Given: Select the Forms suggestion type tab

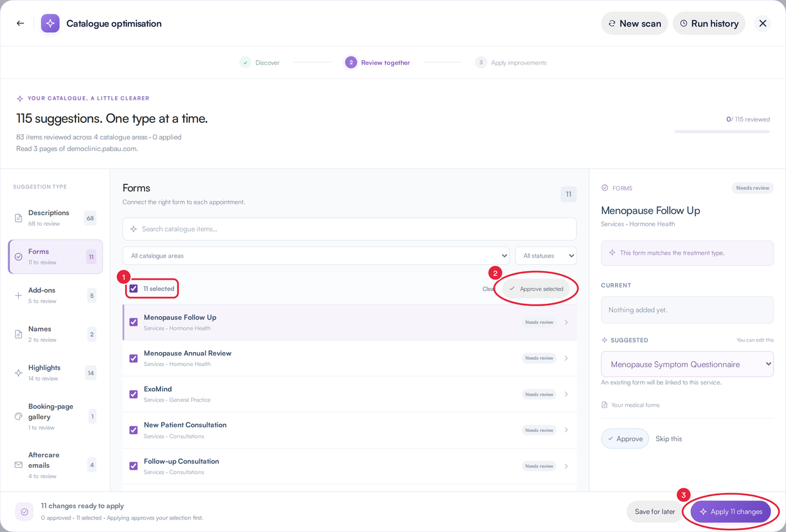Looking at the screenshot, I should point(55,257).
